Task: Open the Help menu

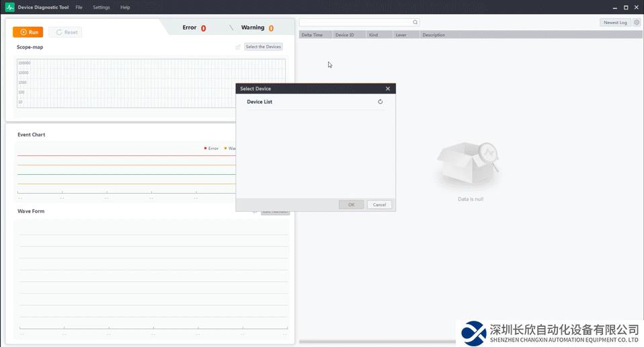Action: (x=125, y=7)
